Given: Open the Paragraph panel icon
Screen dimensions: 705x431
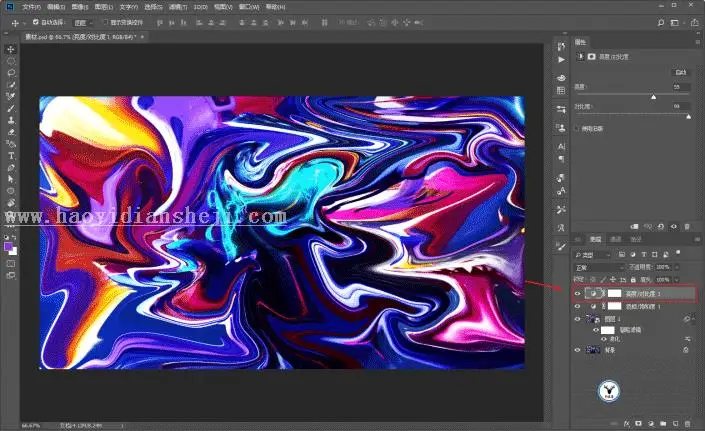Looking at the screenshot, I should point(561,159).
